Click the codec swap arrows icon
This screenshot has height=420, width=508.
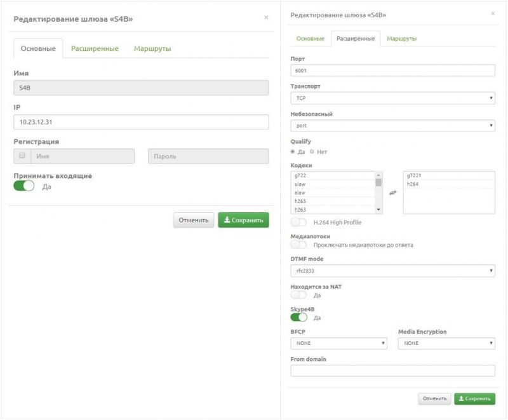[x=392, y=193]
